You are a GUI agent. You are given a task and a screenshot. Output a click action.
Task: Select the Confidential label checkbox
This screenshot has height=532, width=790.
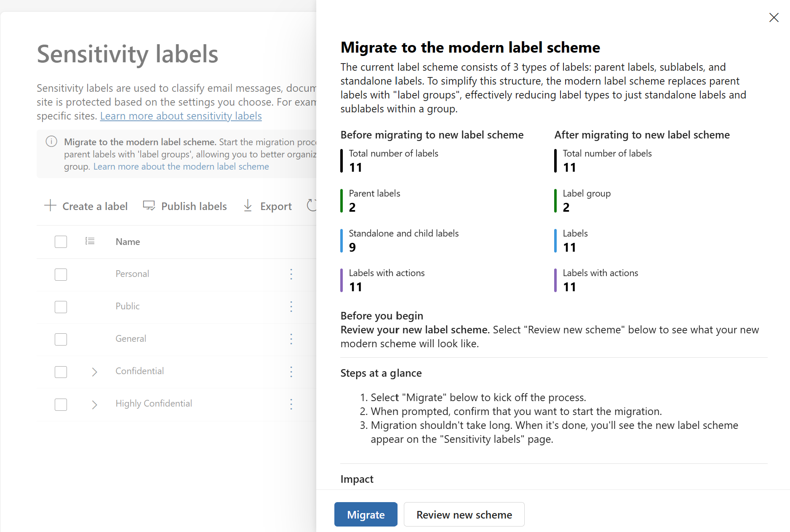click(61, 372)
